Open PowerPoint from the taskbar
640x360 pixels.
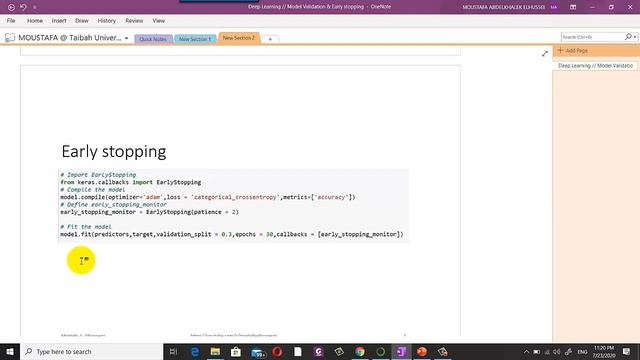(x=422, y=351)
